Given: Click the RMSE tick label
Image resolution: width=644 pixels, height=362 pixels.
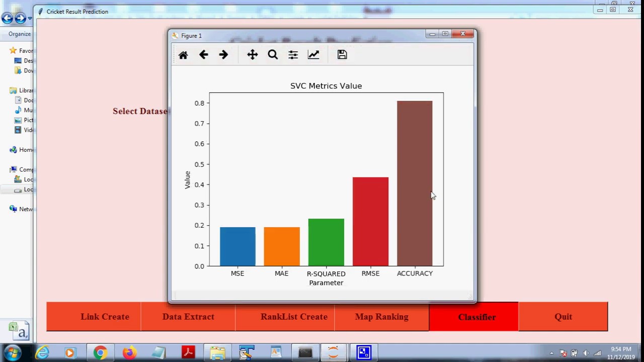Looking at the screenshot, I should (370, 274).
